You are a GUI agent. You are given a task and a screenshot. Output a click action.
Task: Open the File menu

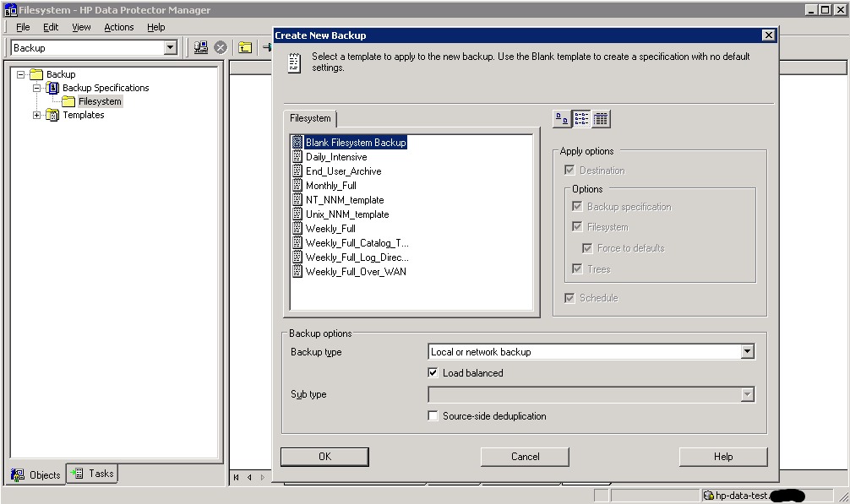[x=23, y=27]
